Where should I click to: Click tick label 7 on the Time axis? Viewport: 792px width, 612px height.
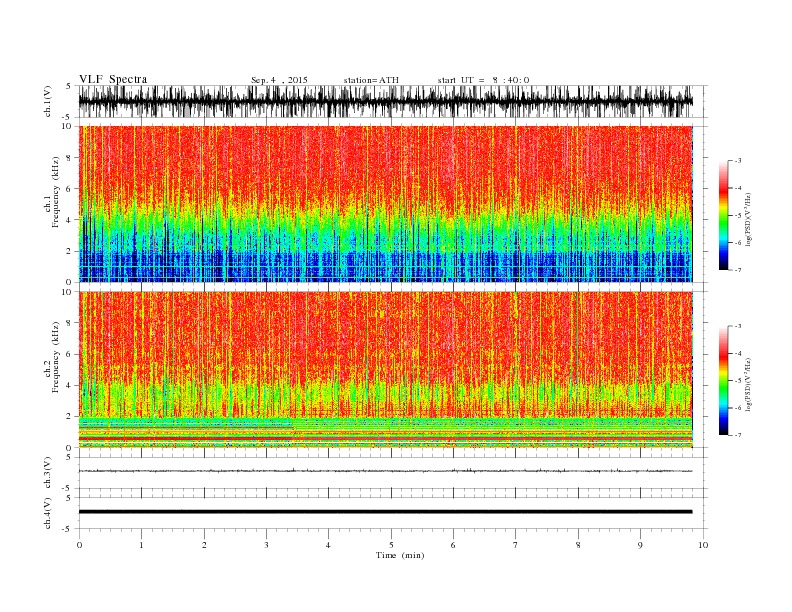point(516,545)
